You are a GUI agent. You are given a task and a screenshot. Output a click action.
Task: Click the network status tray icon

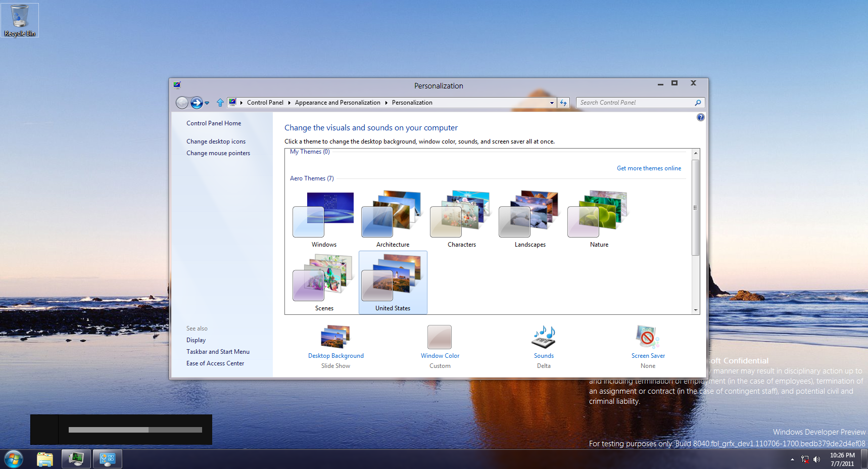tap(805, 459)
